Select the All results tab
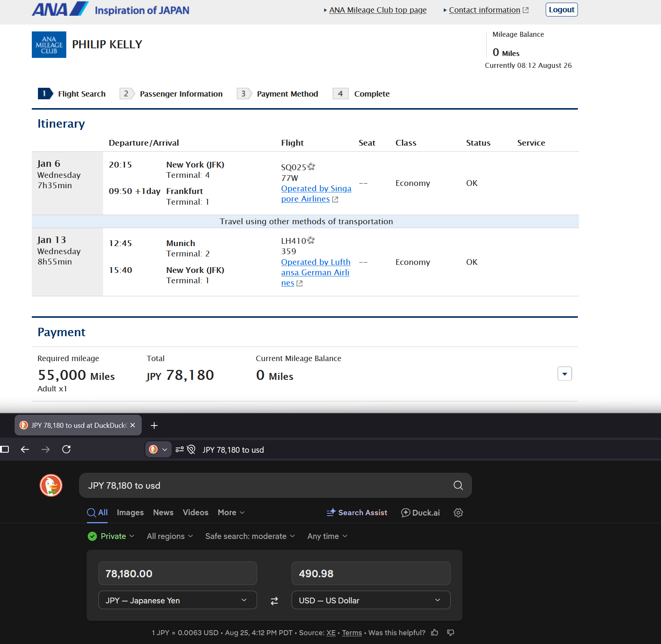Screen dimensions: 661x644 pyautogui.click(x=97, y=513)
